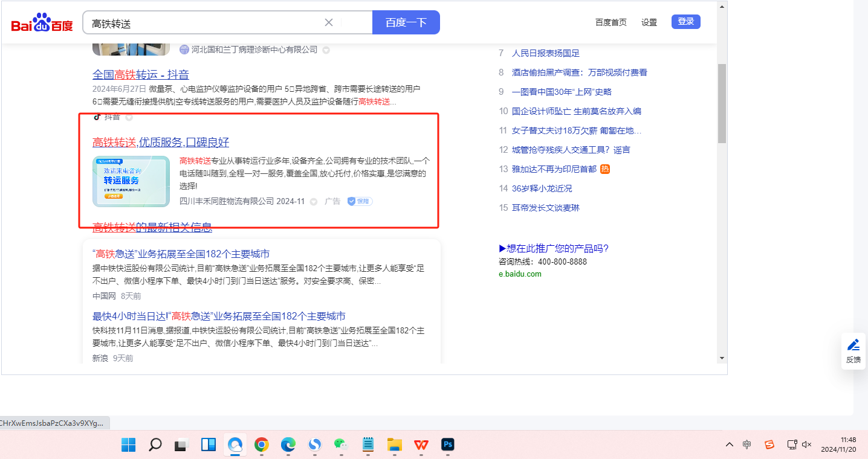Viewport: 868px width, 459px height.
Task: Toggle the 中 input method language indicator
Action: (x=747, y=445)
